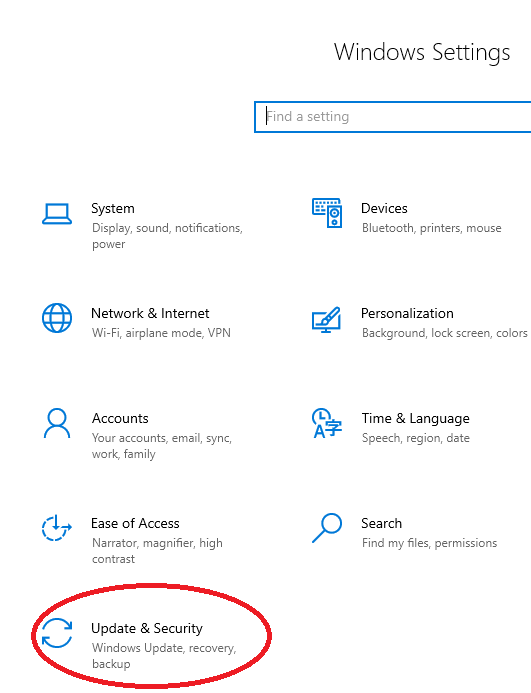Open the Time & Language icon

327,423
